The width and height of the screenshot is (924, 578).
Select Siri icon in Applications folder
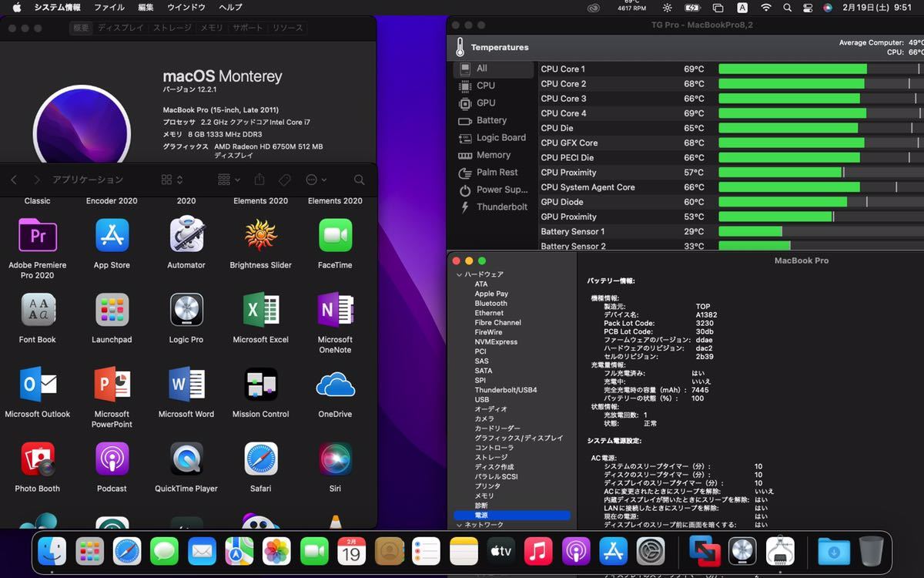335,459
